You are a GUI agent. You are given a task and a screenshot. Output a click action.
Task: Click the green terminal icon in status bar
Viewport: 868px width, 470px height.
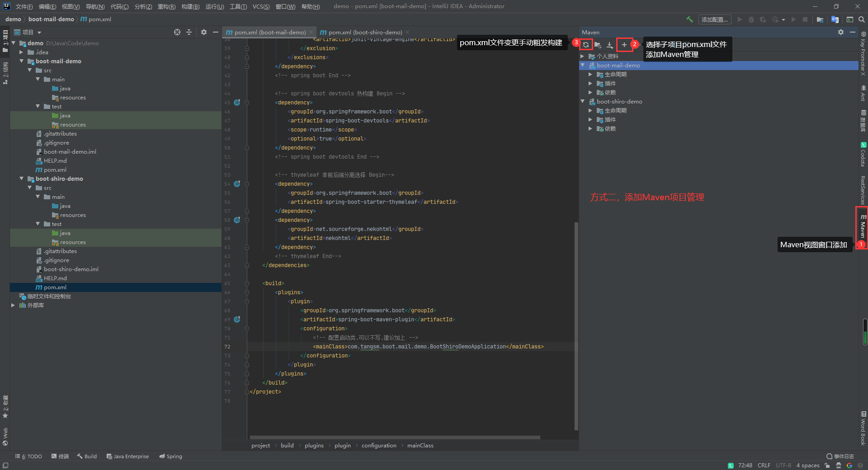[731, 465]
